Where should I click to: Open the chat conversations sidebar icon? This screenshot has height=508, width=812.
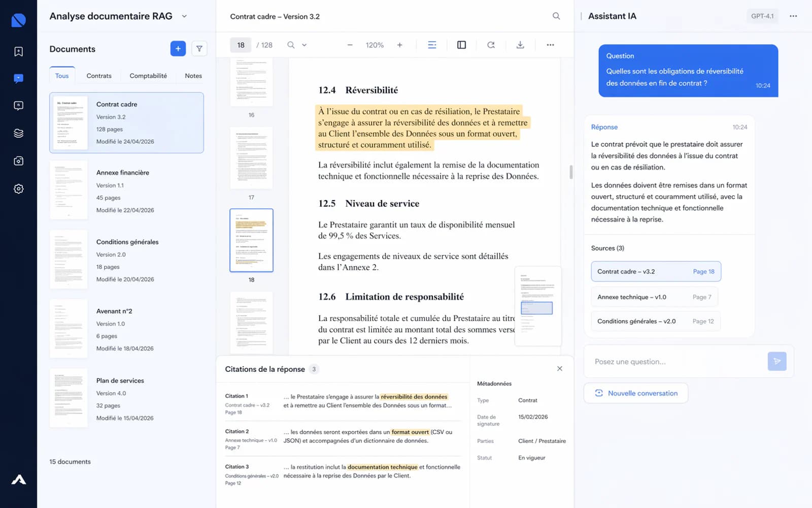click(x=18, y=78)
